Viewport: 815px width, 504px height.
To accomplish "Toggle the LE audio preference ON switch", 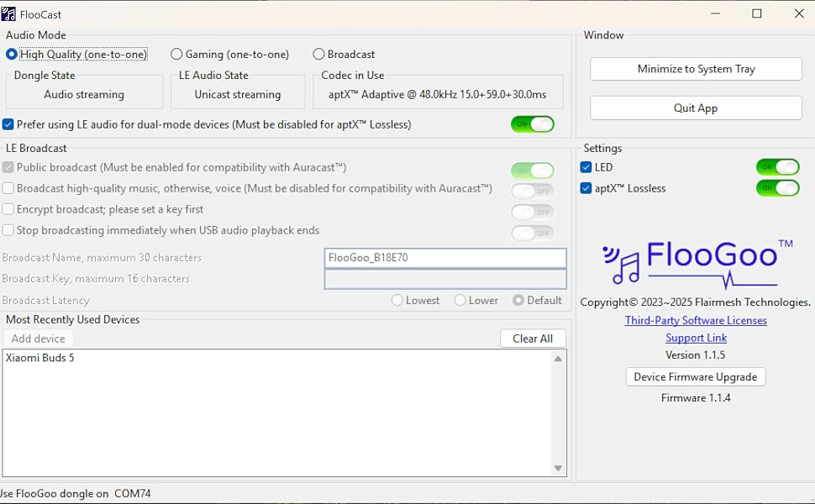I will pos(532,124).
